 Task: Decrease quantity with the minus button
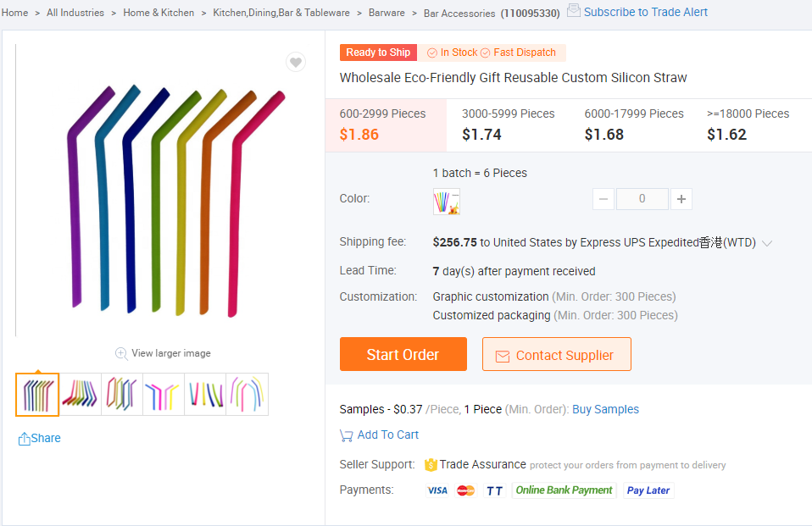[603, 199]
